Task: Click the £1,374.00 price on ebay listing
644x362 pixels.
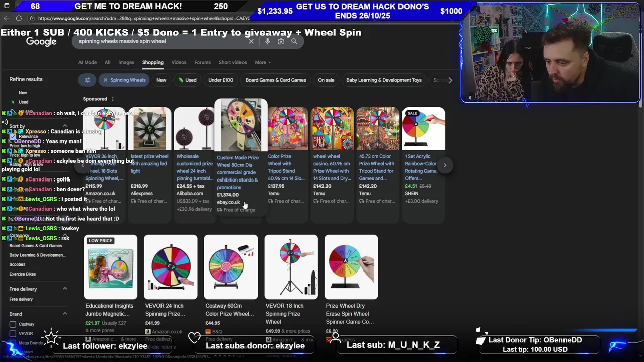Action: click(228, 195)
